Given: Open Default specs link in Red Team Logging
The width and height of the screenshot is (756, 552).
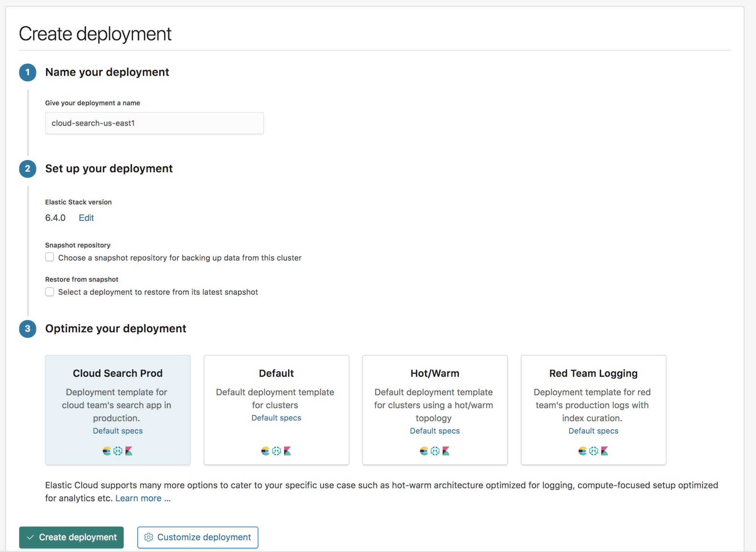Looking at the screenshot, I should [x=593, y=431].
